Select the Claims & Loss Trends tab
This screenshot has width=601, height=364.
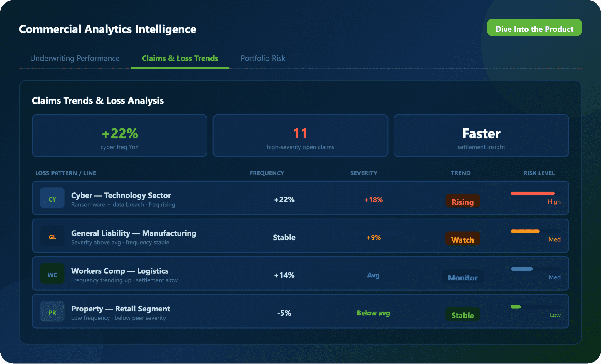point(180,58)
